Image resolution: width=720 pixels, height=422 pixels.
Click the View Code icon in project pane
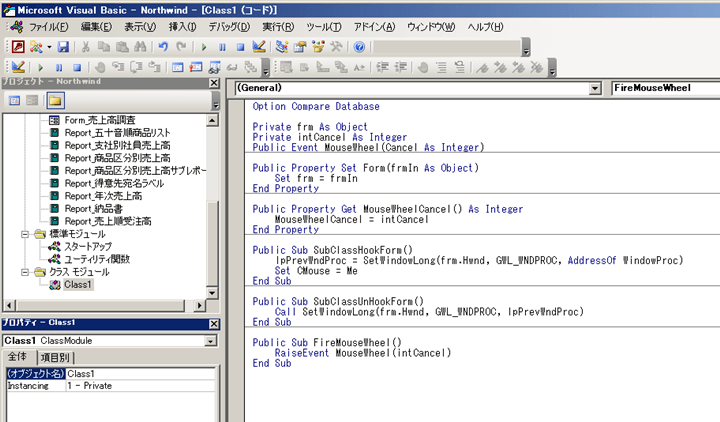(x=16, y=101)
